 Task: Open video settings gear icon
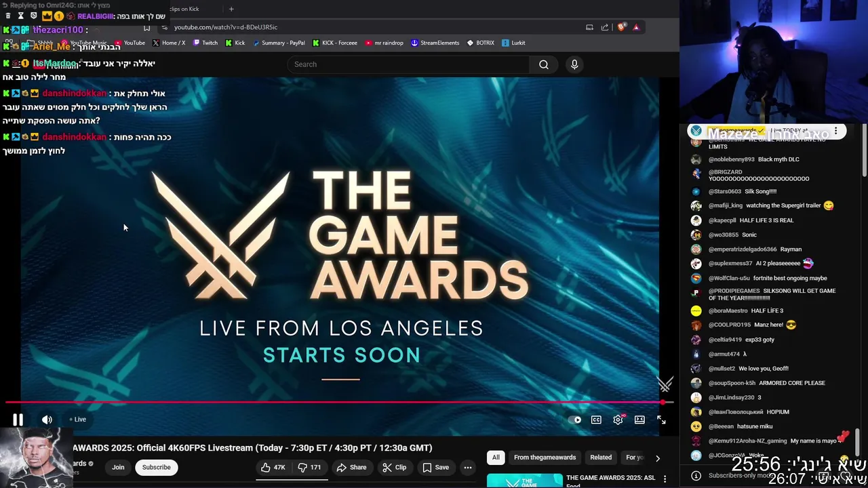618,420
